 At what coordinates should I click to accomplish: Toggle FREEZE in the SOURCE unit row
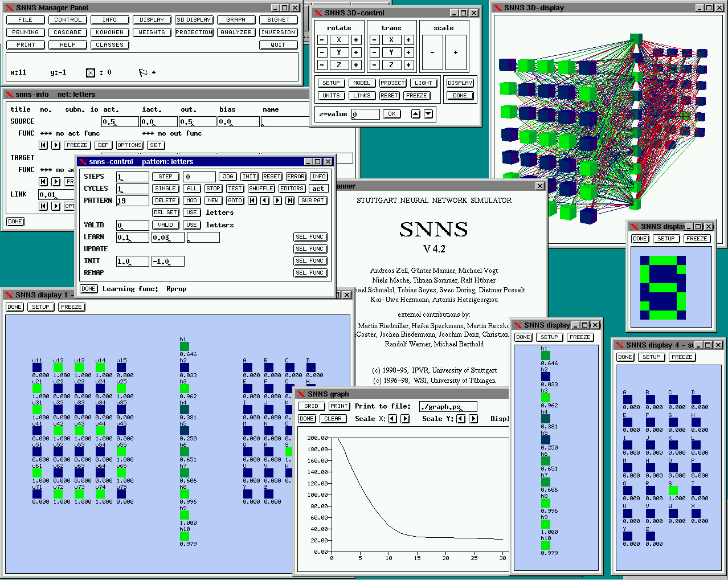click(x=77, y=145)
